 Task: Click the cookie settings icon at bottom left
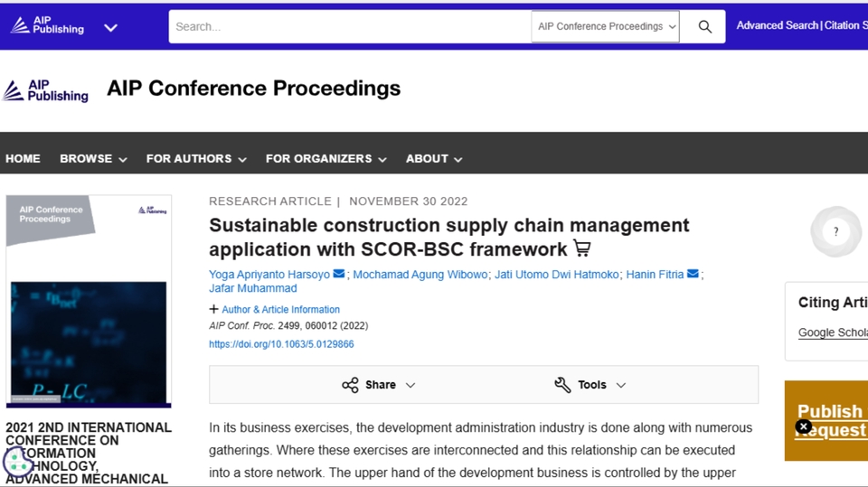(x=18, y=462)
